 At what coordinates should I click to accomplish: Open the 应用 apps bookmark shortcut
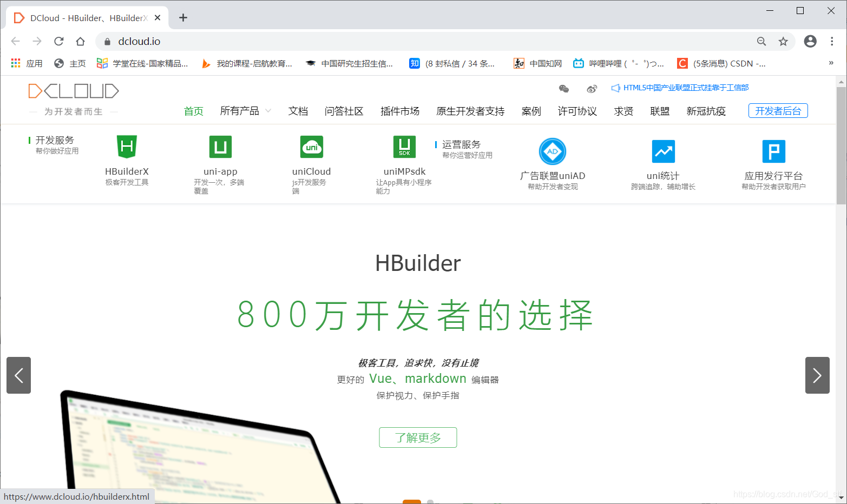(x=27, y=63)
